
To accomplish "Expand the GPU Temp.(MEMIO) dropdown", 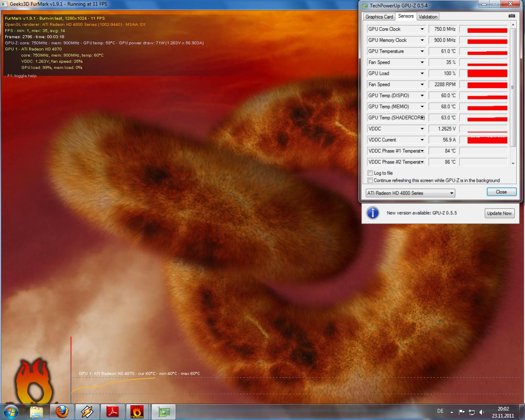I will click(x=422, y=107).
